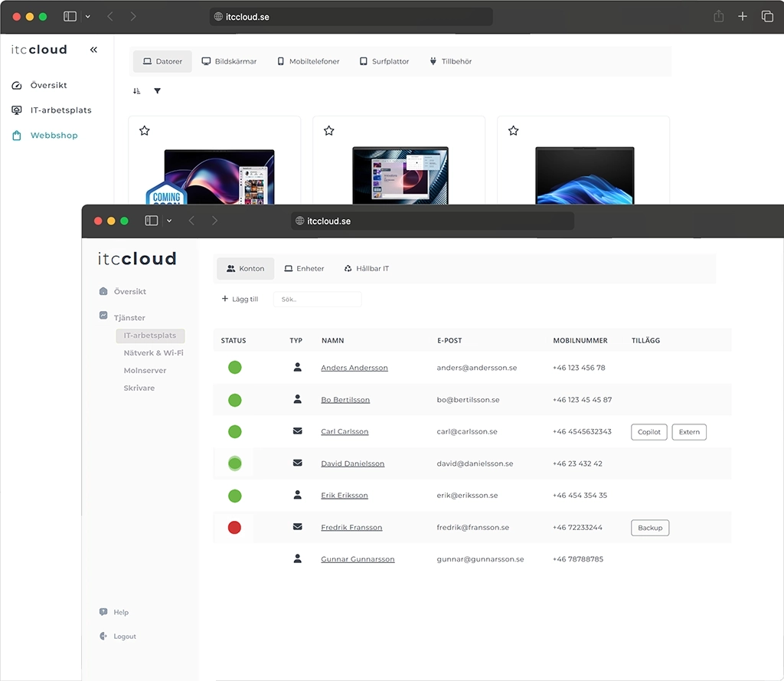Click the Sök search field
This screenshot has width=784, height=681.
point(317,300)
